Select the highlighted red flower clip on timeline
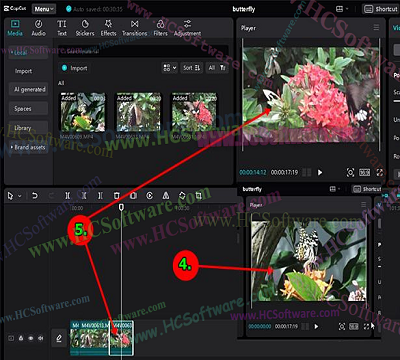 click(122, 338)
